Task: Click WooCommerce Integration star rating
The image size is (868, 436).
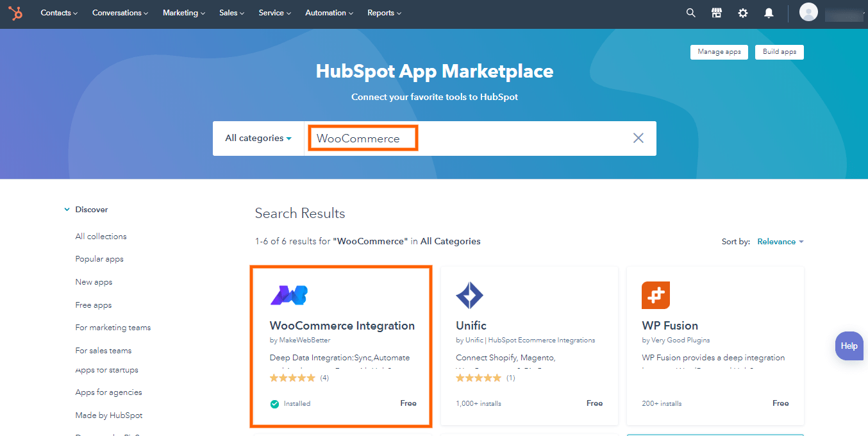Action: [293, 378]
